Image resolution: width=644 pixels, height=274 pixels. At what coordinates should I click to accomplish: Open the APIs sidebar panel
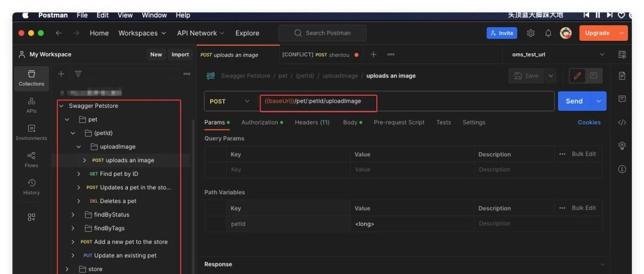point(31,105)
